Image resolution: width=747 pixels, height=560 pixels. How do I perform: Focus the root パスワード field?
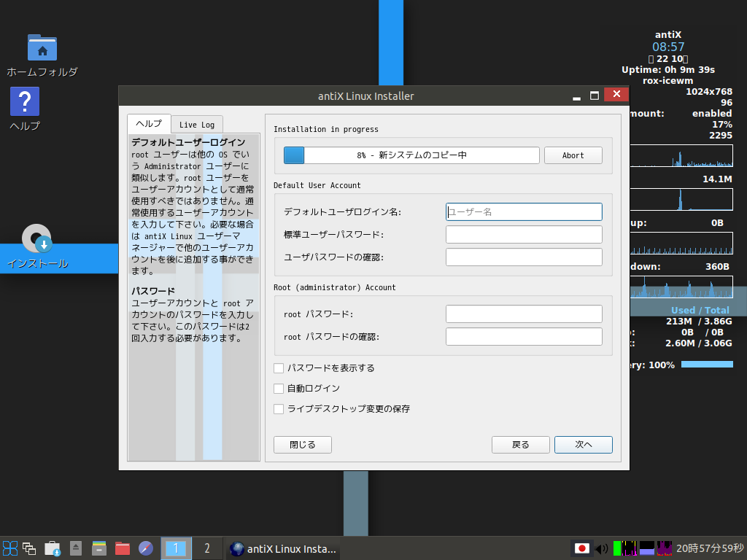click(524, 314)
